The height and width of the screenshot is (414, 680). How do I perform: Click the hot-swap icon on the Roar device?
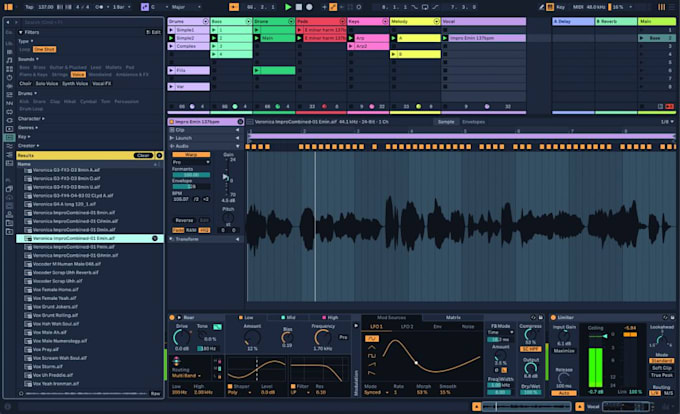click(x=534, y=317)
